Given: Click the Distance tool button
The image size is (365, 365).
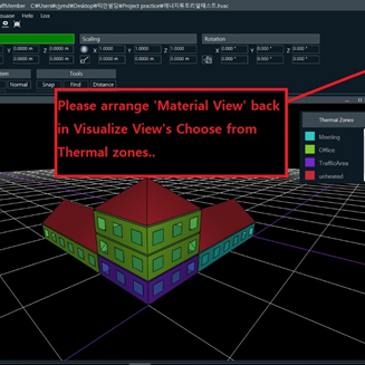Looking at the screenshot, I should pyautogui.click(x=103, y=85).
